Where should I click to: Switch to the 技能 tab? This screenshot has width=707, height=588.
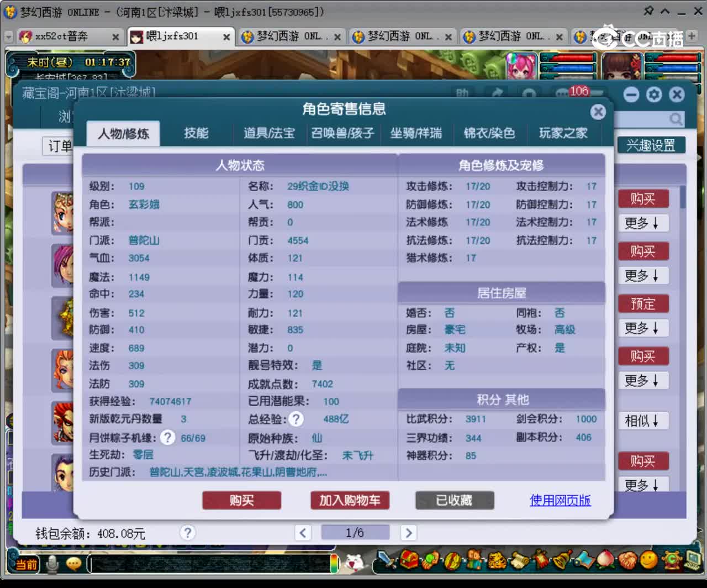[x=196, y=133]
